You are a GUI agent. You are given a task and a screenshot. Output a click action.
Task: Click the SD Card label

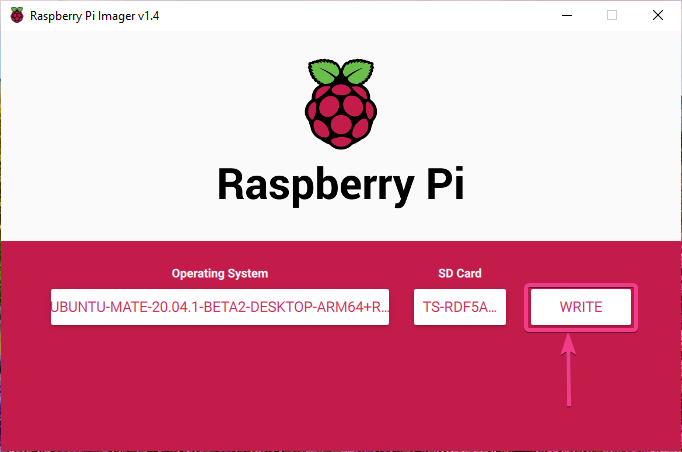click(x=460, y=273)
